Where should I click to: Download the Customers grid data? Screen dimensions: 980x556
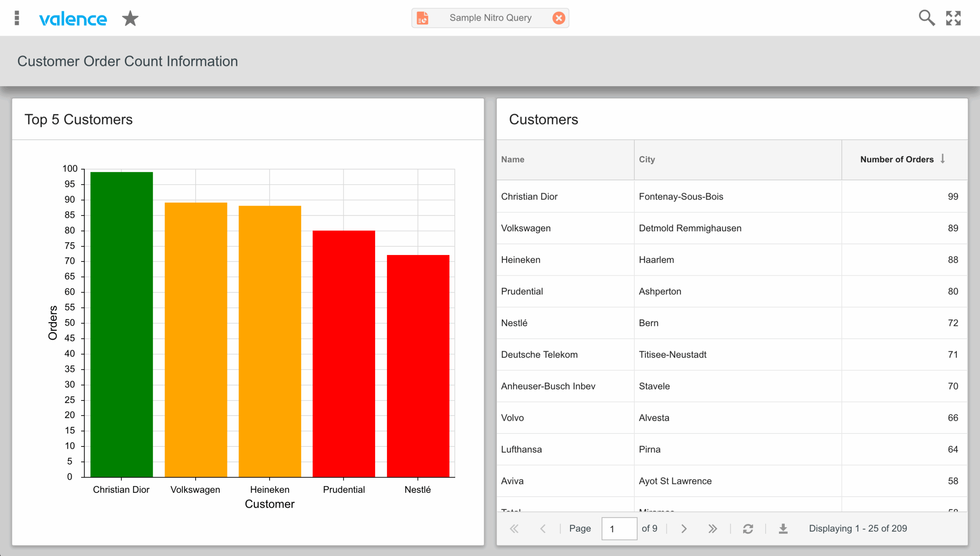coord(783,529)
